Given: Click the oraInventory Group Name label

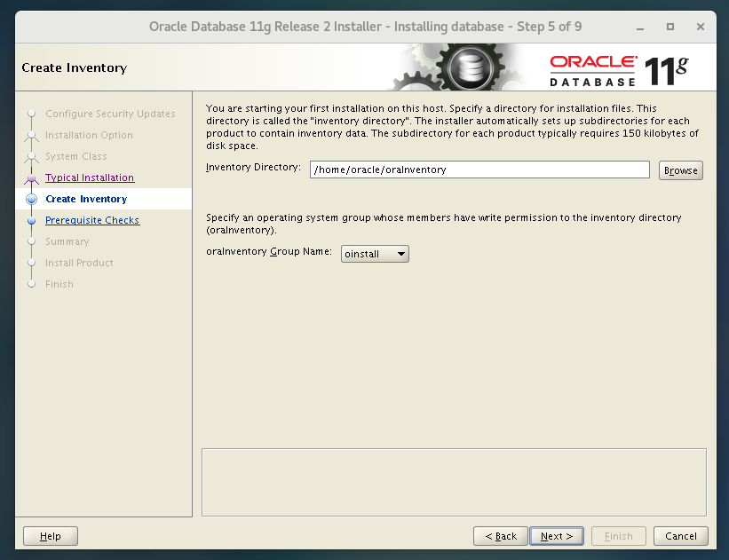Looking at the screenshot, I should pos(269,251).
